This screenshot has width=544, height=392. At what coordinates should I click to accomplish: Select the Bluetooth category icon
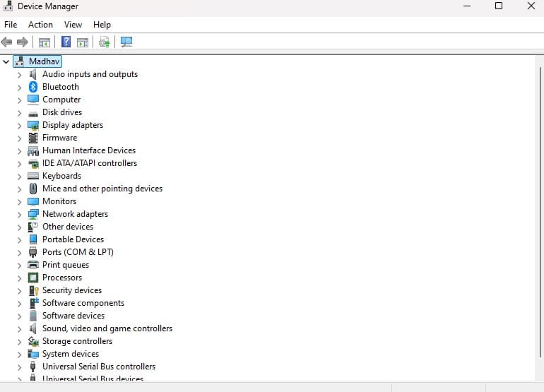tap(33, 87)
